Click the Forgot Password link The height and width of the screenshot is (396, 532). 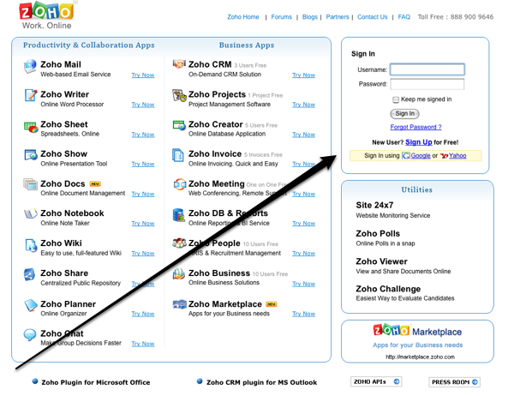[x=415, y=127]
